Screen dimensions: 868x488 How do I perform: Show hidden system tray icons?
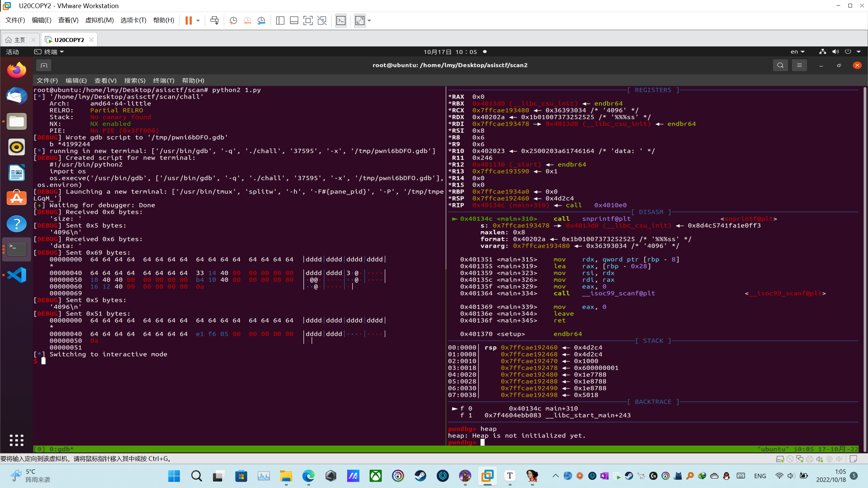point(555,476)
